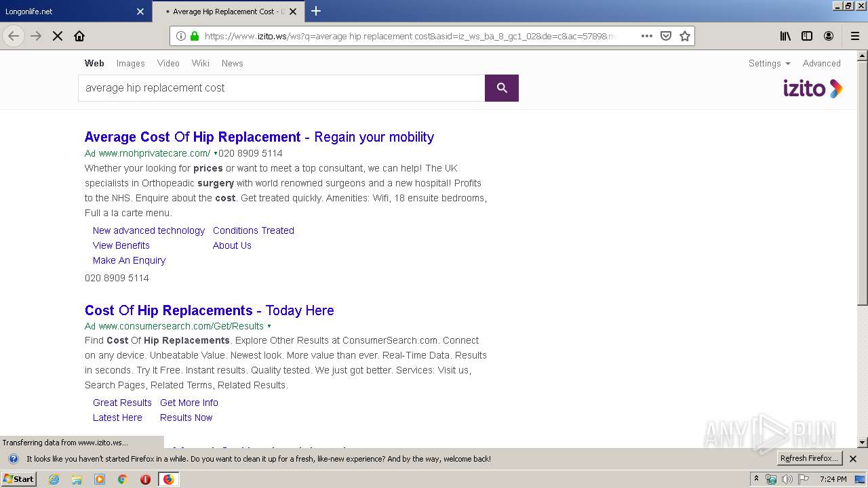
Task: Show the sidebars
Action: [x=807, y=36]
